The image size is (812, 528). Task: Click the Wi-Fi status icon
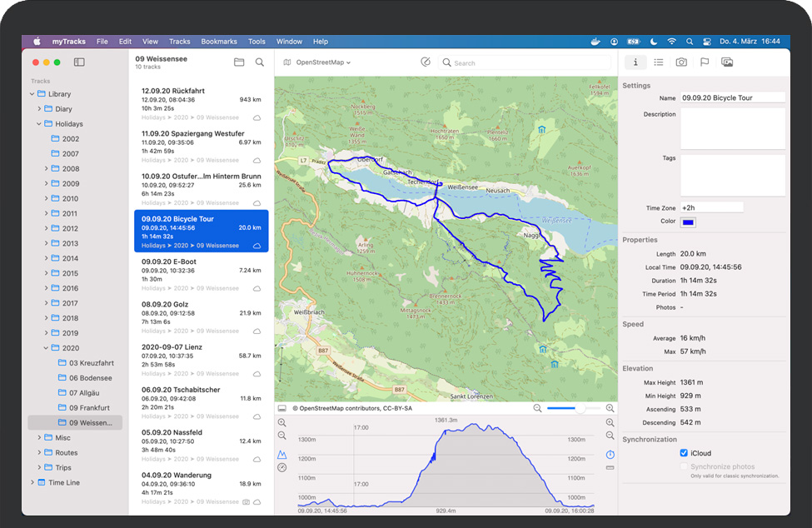point(671,42)
